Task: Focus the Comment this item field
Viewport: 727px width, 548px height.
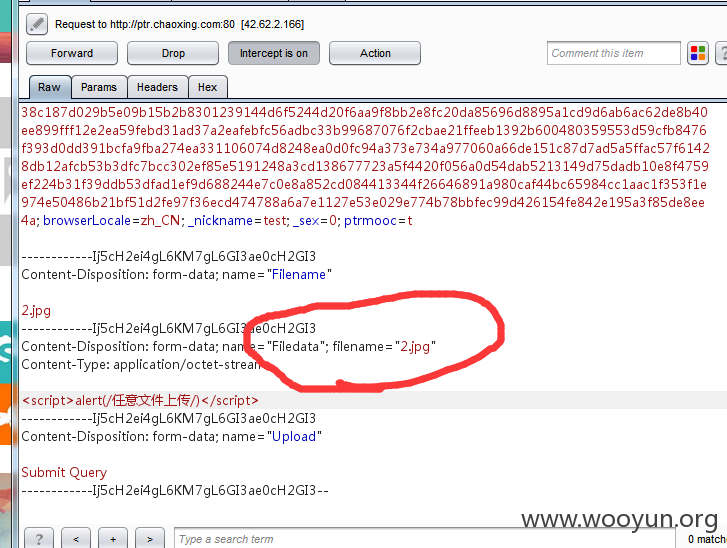Action: click(613, 53)
